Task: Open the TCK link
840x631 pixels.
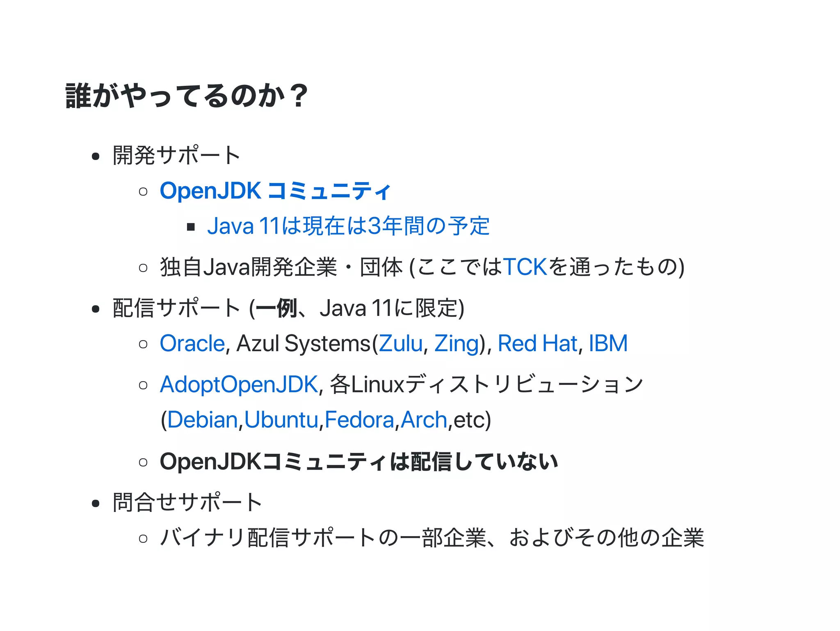Action: click(x=525, y=267)
